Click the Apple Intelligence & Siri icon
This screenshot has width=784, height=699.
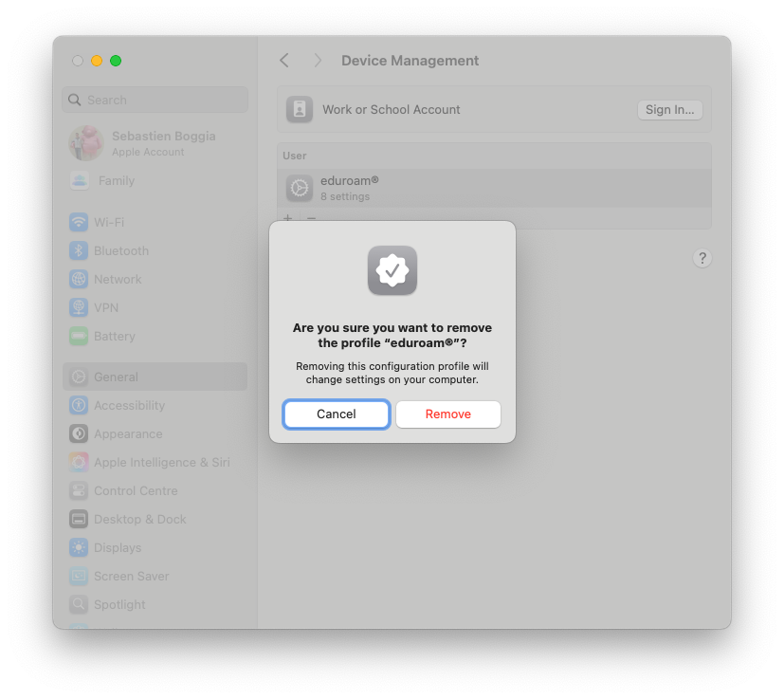coord(79,462)
